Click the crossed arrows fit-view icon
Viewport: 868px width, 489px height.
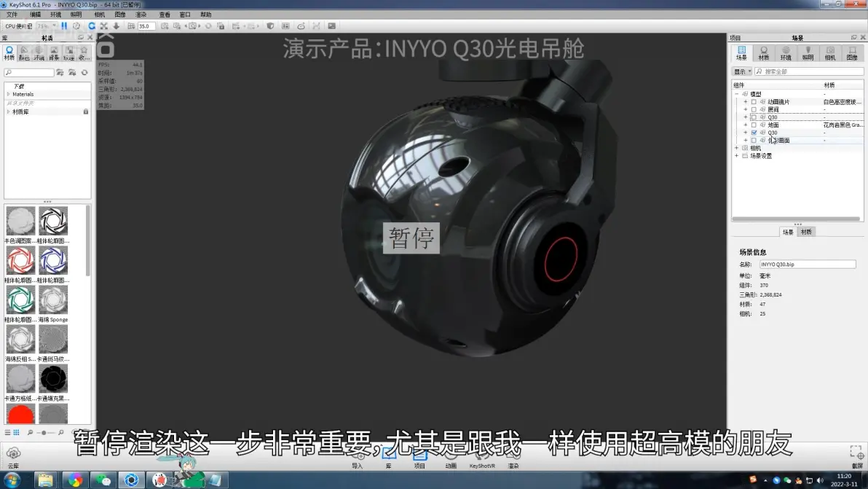point(103,26)
